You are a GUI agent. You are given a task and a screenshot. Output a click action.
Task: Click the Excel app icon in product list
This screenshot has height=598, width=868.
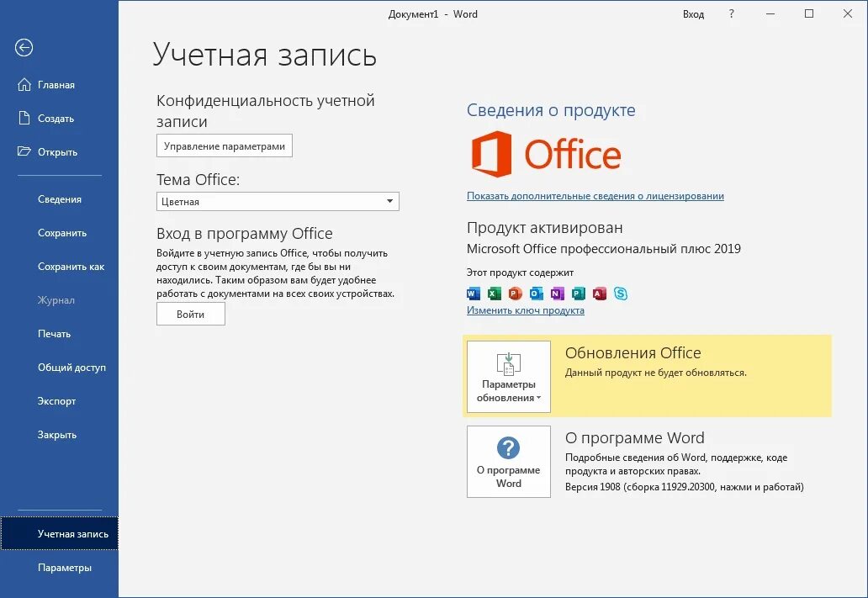point(495,294)
